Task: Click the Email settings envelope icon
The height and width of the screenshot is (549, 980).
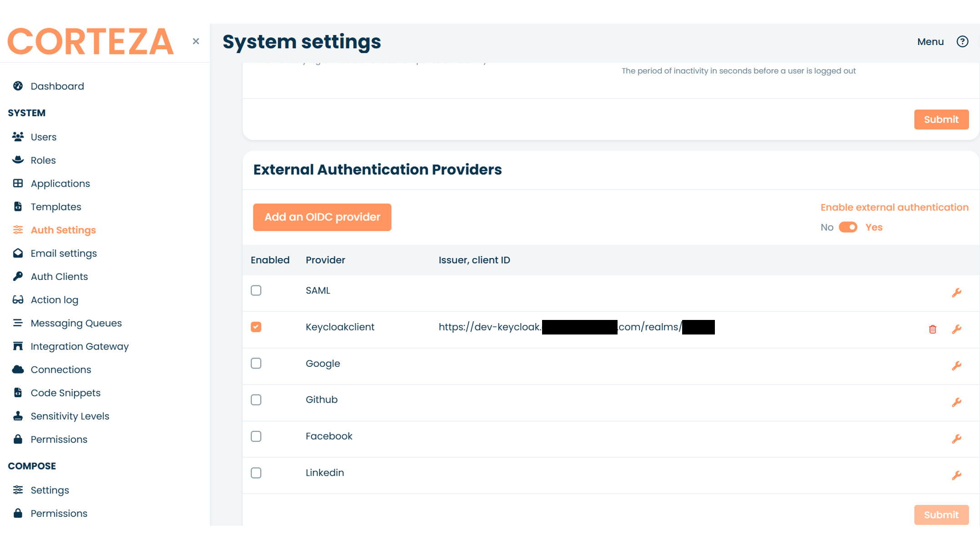Action: (18, 253)
